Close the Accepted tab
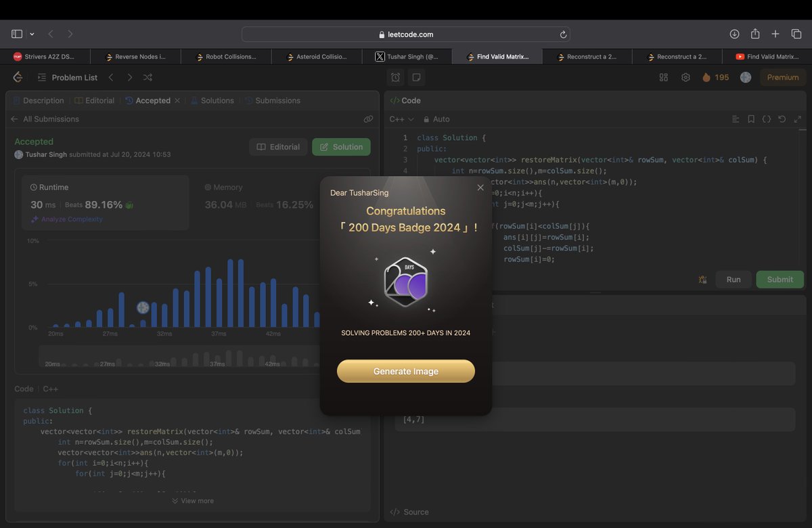The height and width of the screenshot is (528, 812). click(x=177, y=100)
